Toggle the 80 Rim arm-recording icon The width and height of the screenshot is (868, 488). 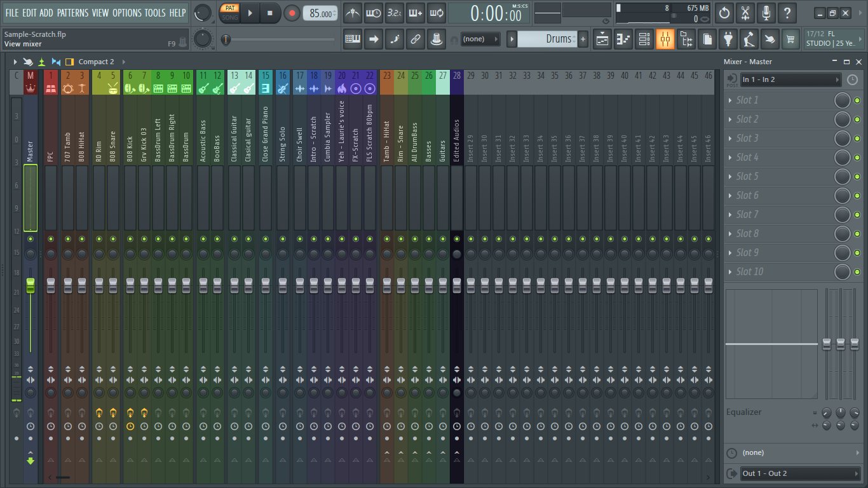point(99,413)
